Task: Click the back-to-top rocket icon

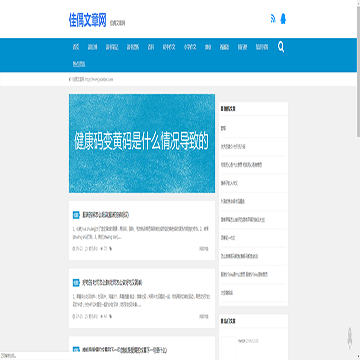Action: pos(350,337)
